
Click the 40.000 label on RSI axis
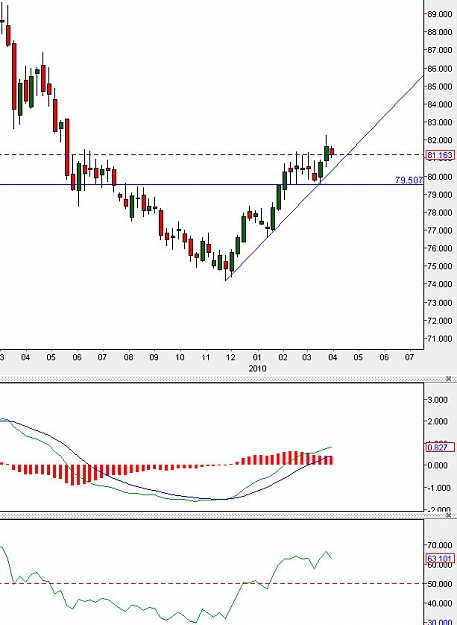coord(440,603)
